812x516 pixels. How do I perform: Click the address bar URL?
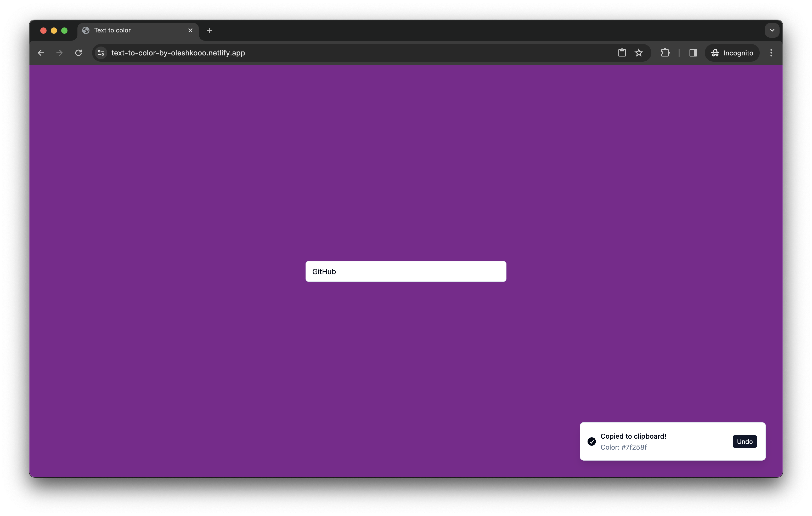(x=178, y=53)
